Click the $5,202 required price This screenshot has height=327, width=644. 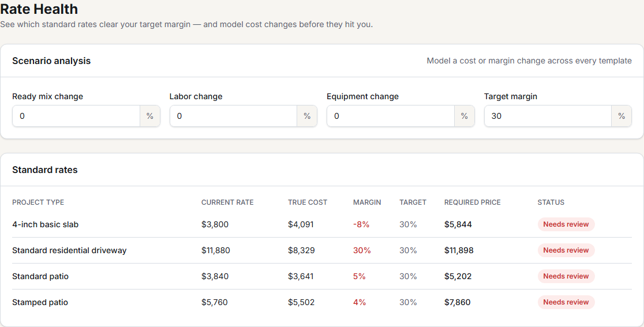pyautogui.click(x=458, y=276)
